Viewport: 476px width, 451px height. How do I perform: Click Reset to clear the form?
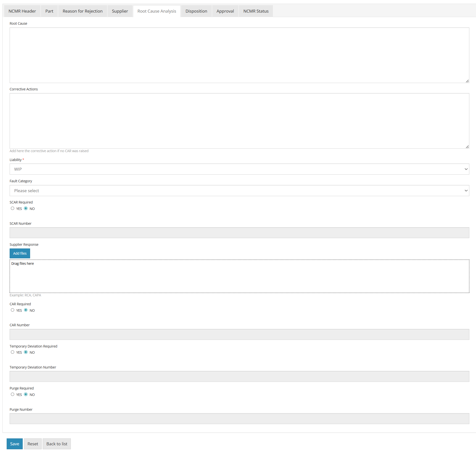tap(33, 444)
